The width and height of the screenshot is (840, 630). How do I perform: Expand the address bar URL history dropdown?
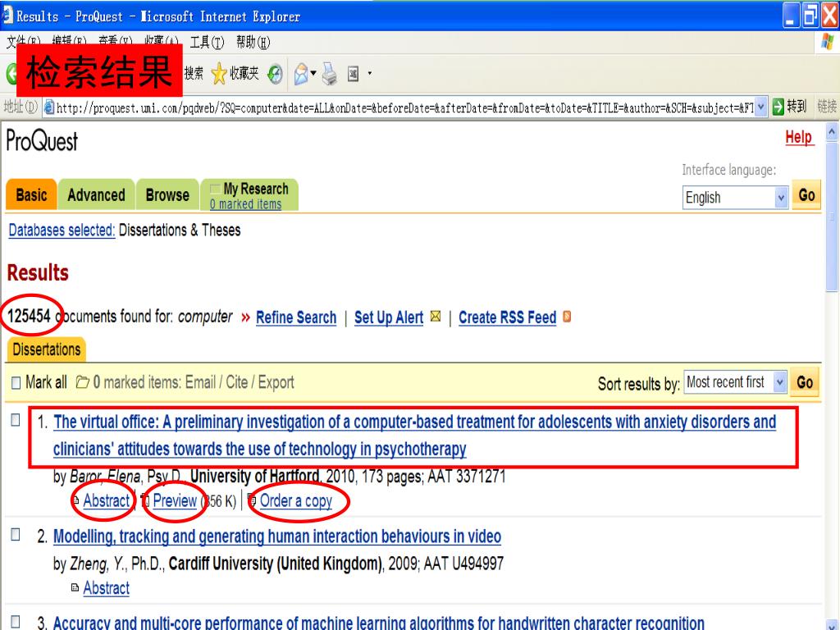760,107
